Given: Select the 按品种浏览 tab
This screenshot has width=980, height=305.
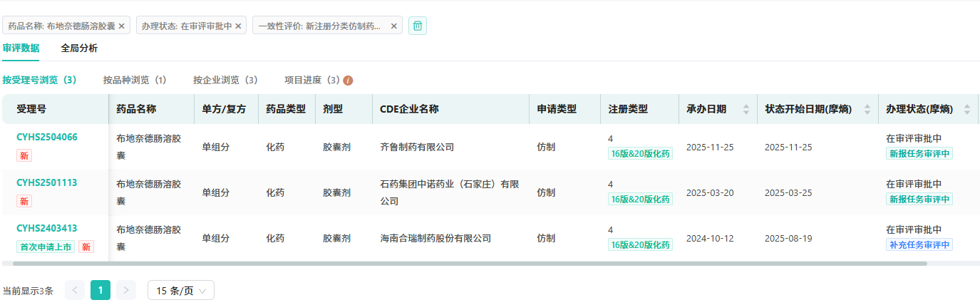Looking at the screenshot, I should (x=135, y=80).
